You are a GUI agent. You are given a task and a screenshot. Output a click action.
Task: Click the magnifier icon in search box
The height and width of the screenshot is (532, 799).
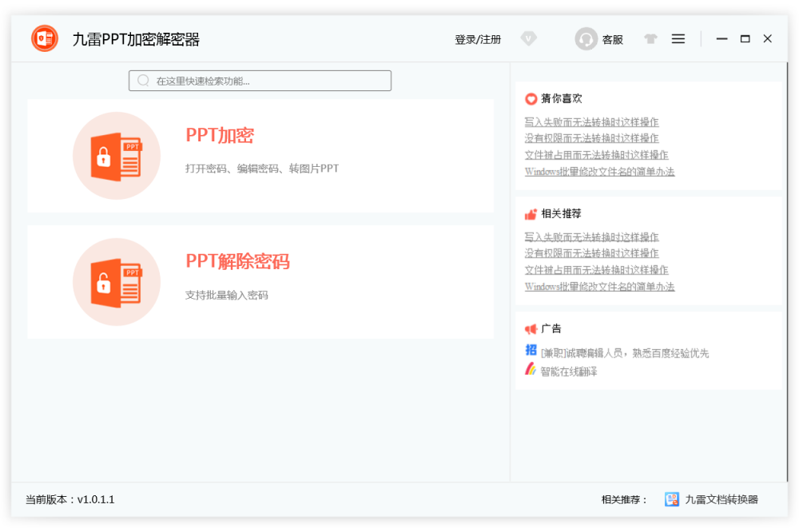(144, 81)
